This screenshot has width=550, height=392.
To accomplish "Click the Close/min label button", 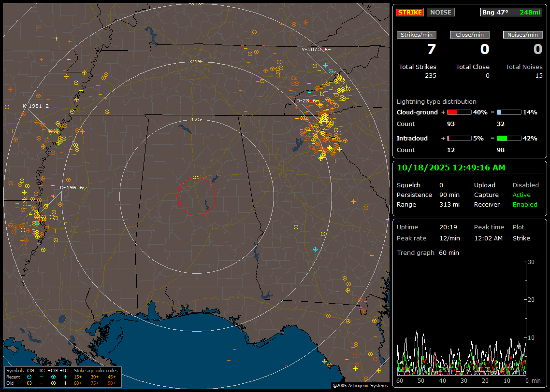I will (x=469, y=35).
